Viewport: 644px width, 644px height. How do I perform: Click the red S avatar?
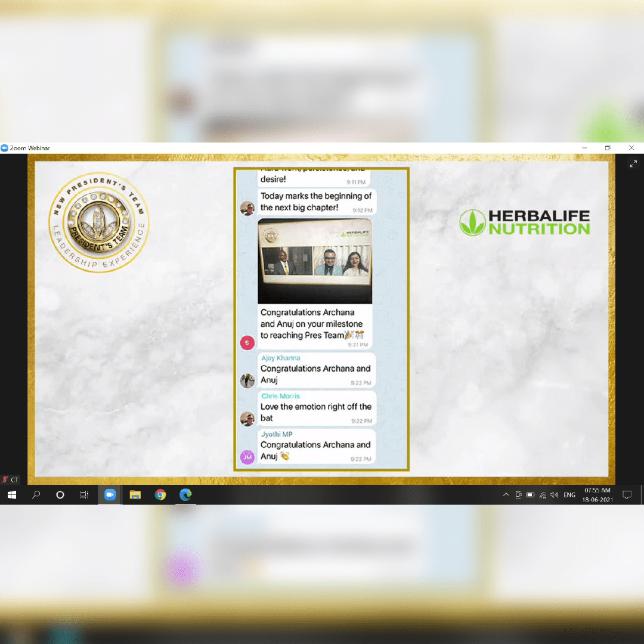coord(247,342)
